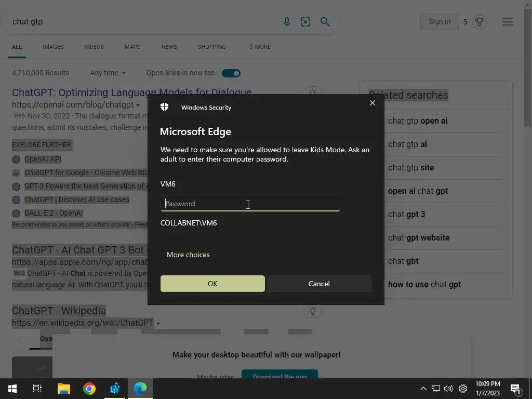Show hidden system tray icons
532x399 pixels.
423,389
